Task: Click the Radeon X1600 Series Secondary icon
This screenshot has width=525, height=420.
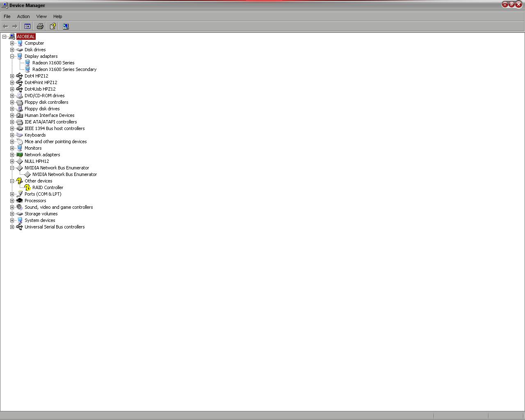Action: [27, 69]
